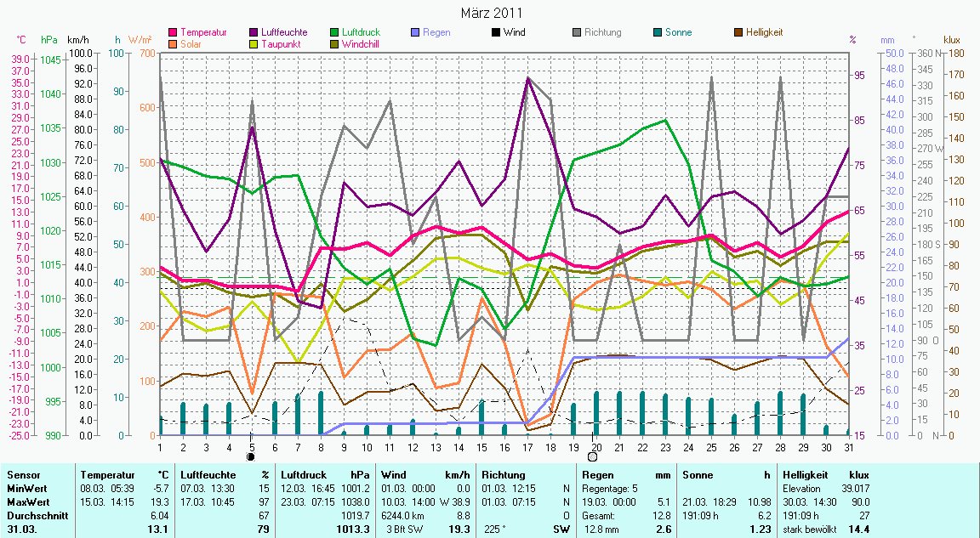
Task: Click the Durchschnitt row label
Action: (34, 514)
